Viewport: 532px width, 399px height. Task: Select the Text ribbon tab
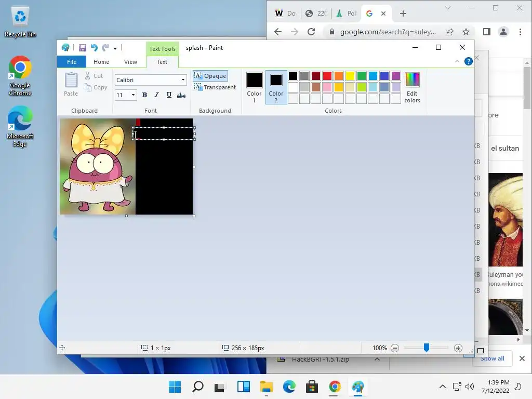[x=162, y=62]
